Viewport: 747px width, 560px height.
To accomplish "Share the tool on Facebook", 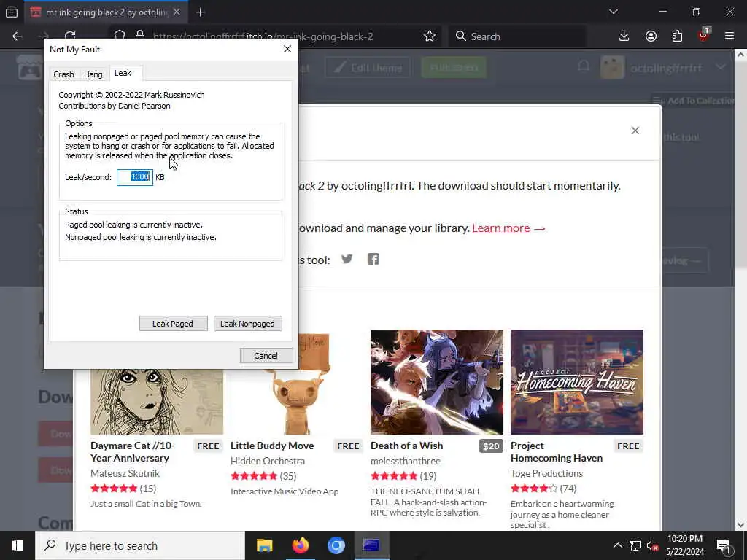I will (x=373, y=259).
